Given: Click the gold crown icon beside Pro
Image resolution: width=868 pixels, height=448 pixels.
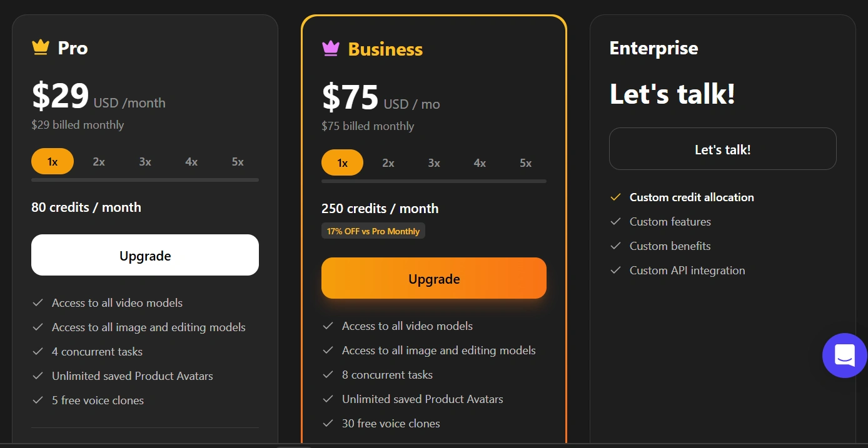Looking at the screenshot, I should click(41, 47).
